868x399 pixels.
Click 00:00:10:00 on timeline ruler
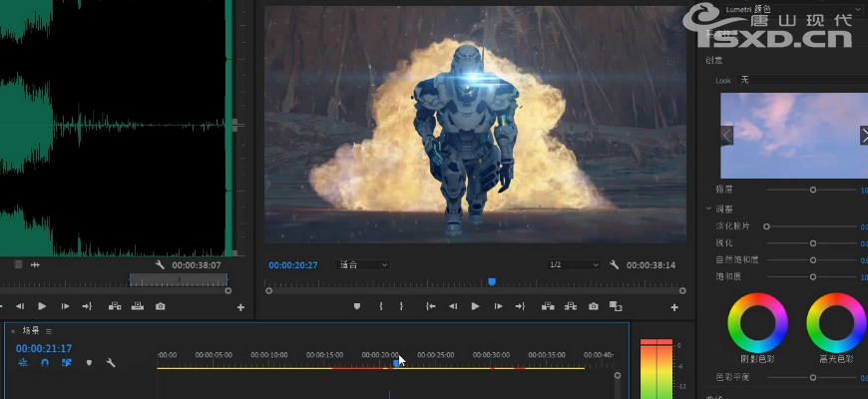pyautogui.click(x=268, y=355)
